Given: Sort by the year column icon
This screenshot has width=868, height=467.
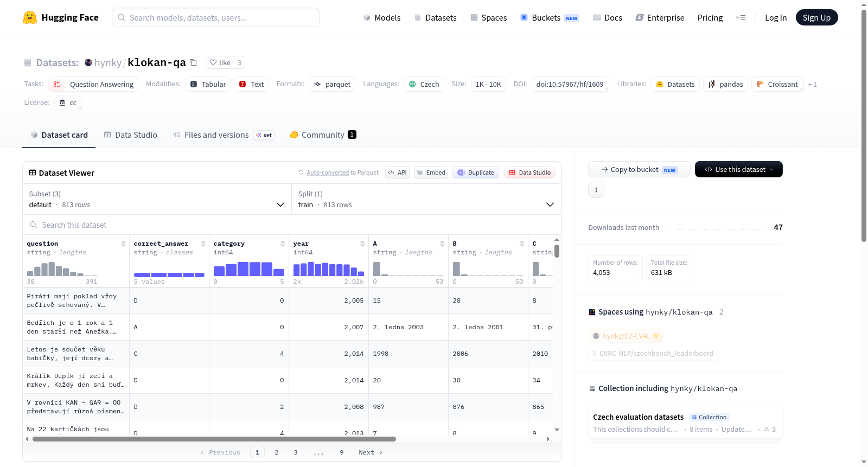Looking at the screenshot, I should 362,244.
